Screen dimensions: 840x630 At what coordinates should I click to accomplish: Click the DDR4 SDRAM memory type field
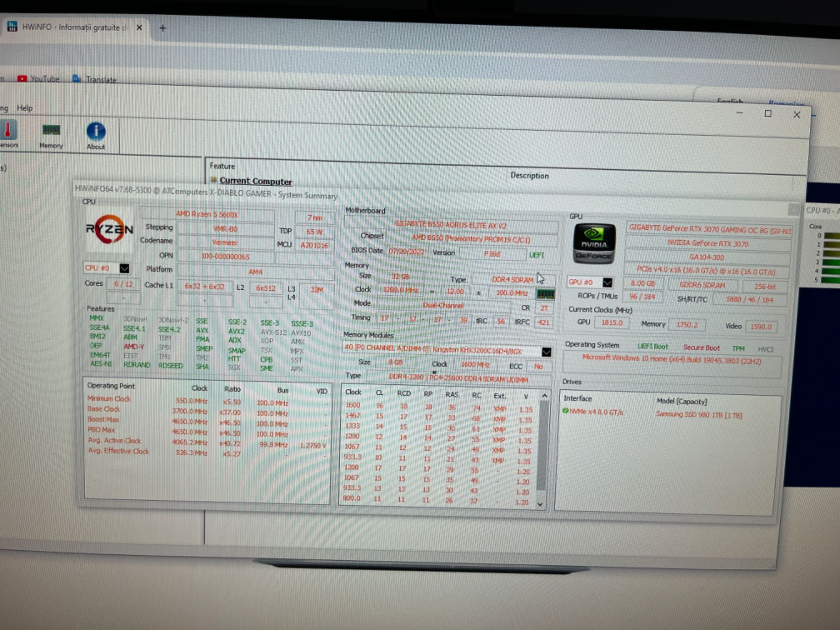click(x=512, y=279)
